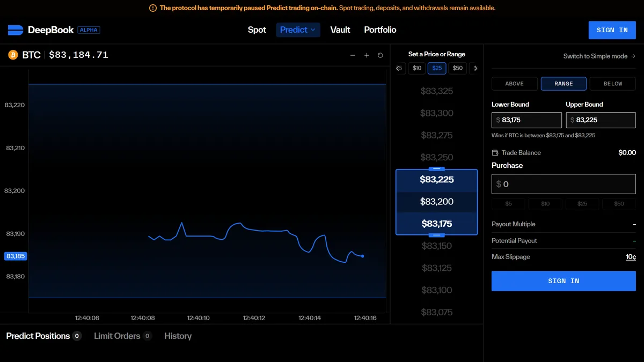Zoom out chart with minus icon

point(353,55)
